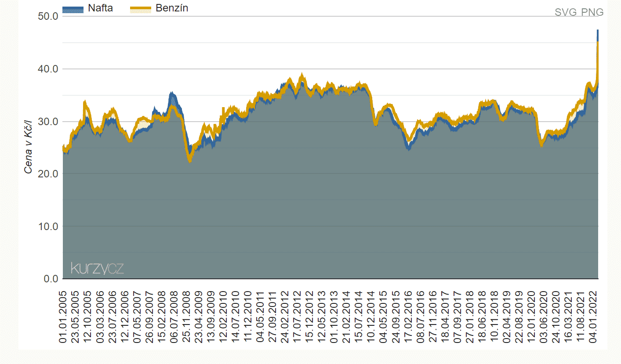The height and width of the screenshot is (364, 621).
Task: Select the 25.11.2008 date label
Action: tap(187, 316)
